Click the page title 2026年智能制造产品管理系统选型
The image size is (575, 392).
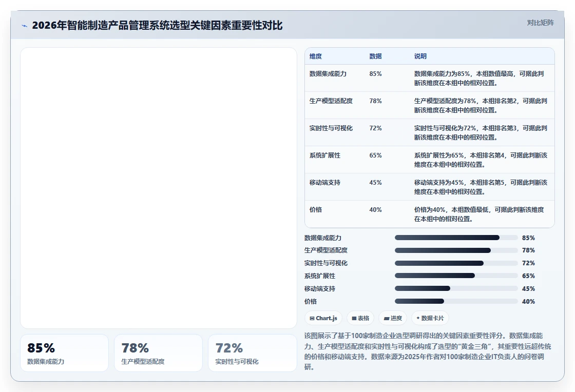point(157,25)
